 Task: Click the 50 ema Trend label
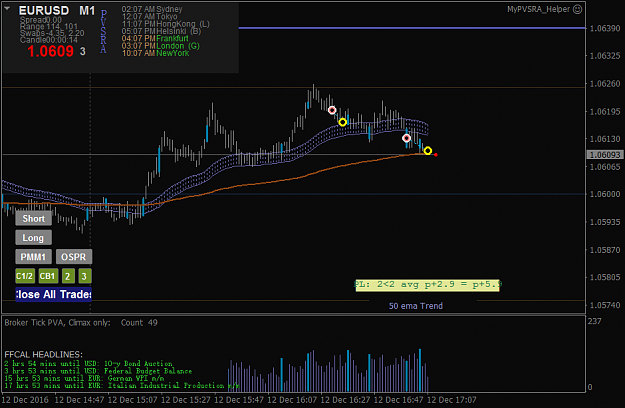[x=416, y=306]
